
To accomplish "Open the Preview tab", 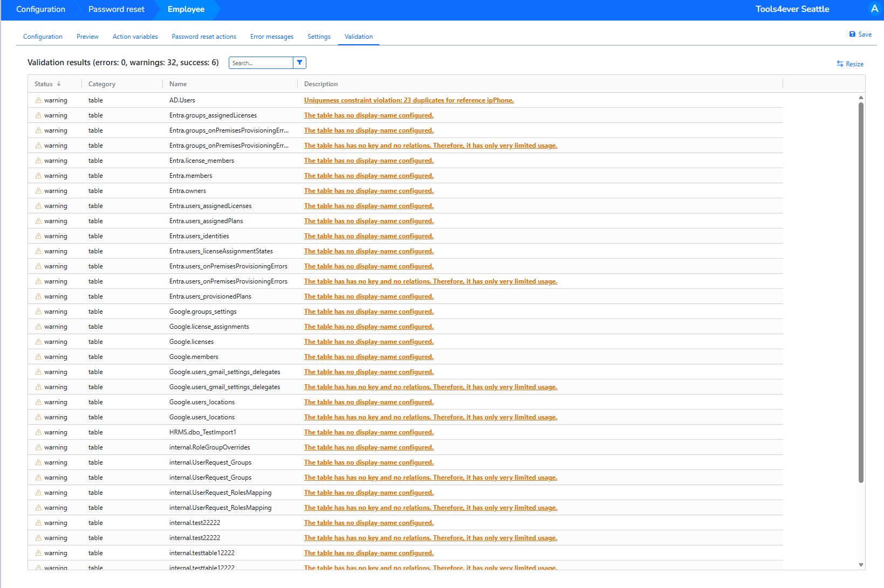I will tap(87, 37).
